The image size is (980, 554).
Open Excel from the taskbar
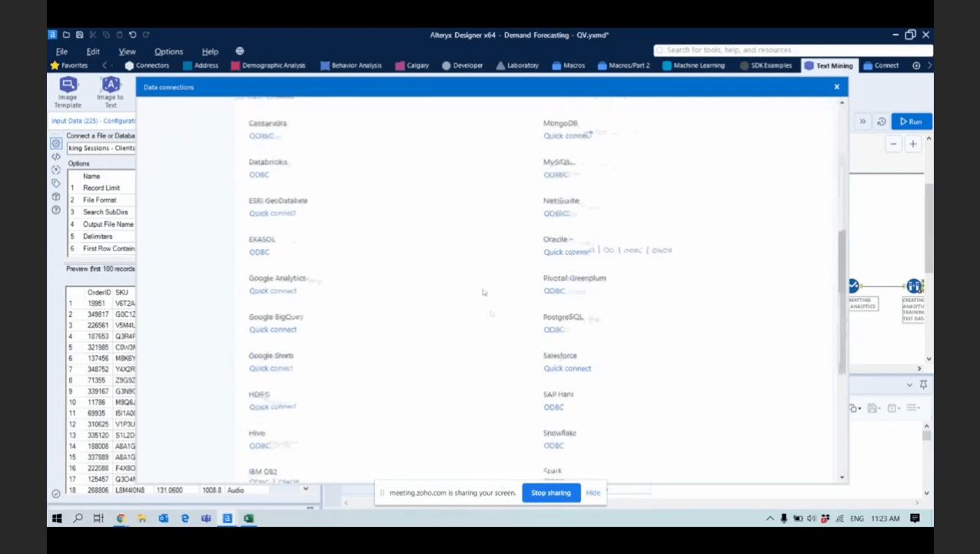(249, 519)
